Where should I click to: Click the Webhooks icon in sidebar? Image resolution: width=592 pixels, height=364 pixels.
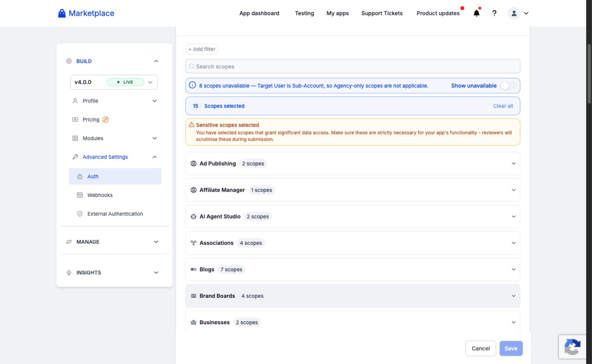(x=80, y=195)
